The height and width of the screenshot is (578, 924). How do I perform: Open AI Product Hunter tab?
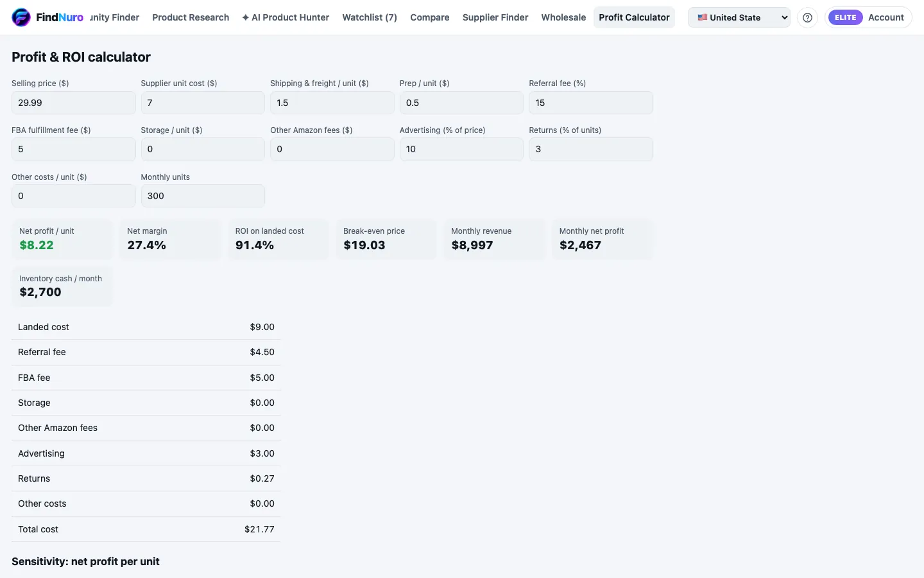tap(286, 17)
